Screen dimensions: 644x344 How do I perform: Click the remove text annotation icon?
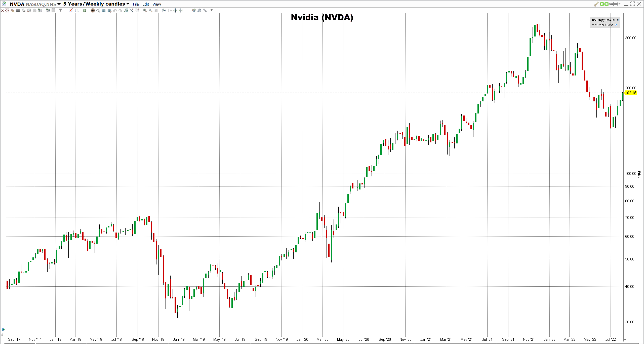(x=109, y=10)
